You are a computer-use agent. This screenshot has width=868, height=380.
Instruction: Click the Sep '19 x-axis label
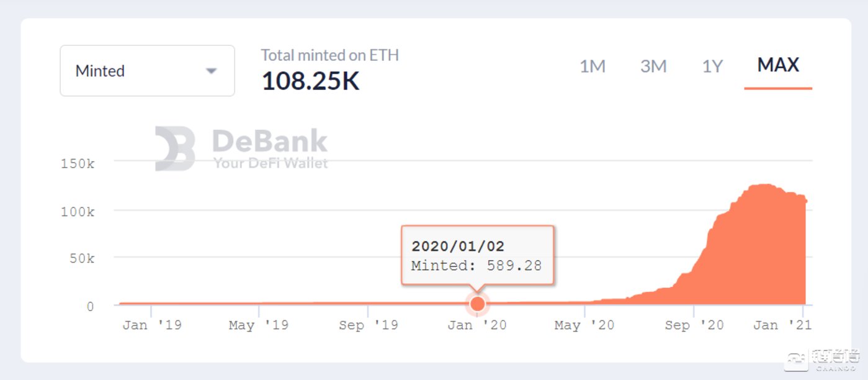369,325
